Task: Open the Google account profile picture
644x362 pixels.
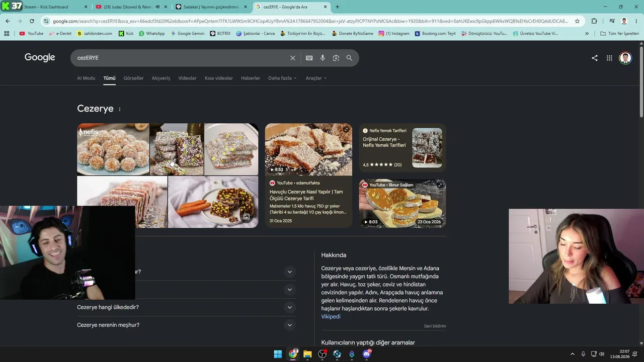Action: click(x=625, y=58)
